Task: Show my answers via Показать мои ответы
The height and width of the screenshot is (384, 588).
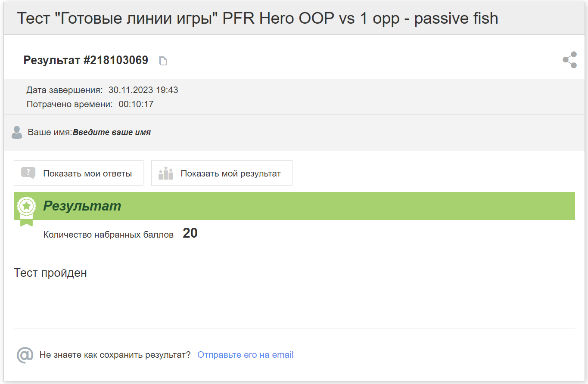Action: click(78, 173)
